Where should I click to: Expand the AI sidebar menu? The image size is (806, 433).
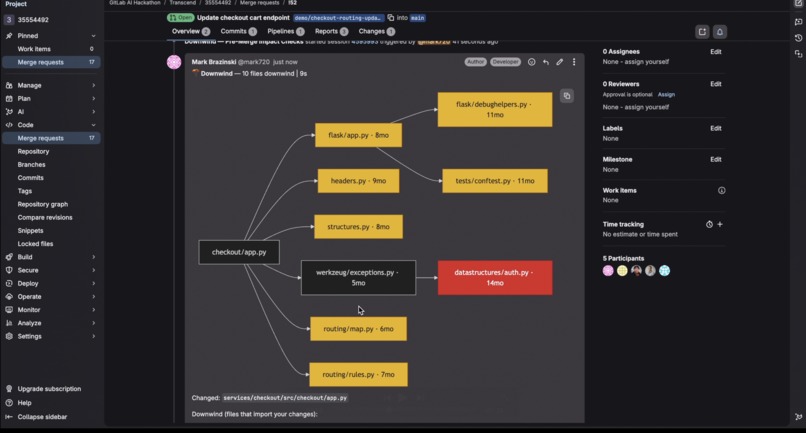[51, 112]
